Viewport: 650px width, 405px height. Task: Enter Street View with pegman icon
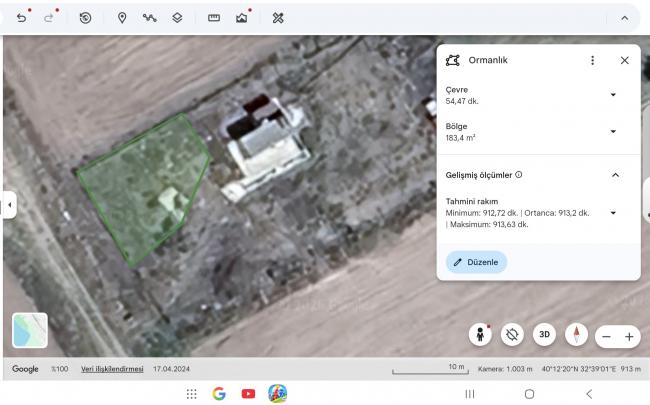pyautogui.click(x=481, y=335)
